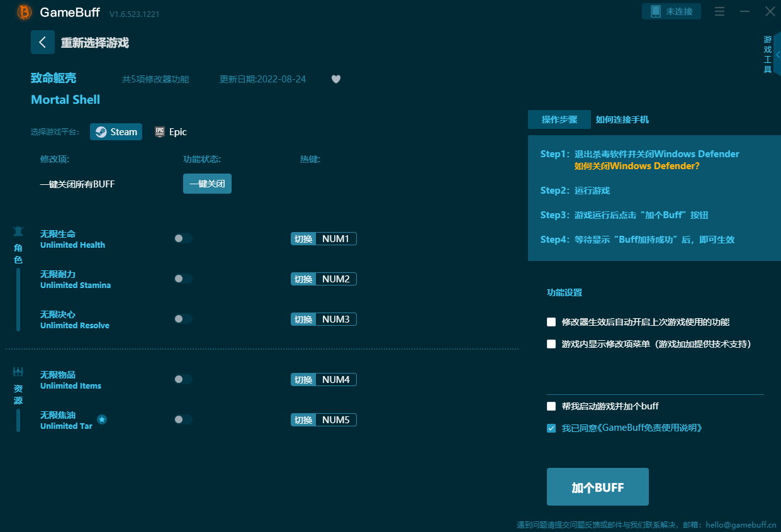Open the 游戏工具 side tab

(x=768, y=55)
